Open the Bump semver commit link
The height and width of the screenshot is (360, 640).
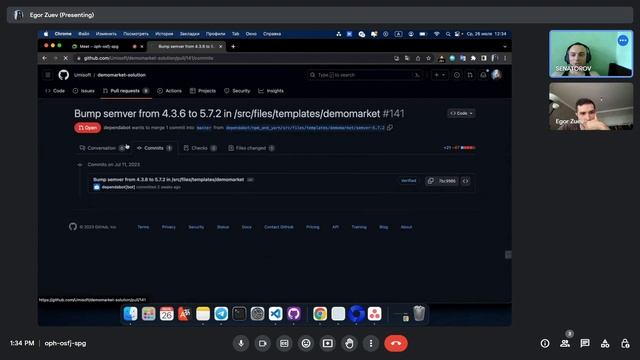pyautogui.click(x=169, y=180)
